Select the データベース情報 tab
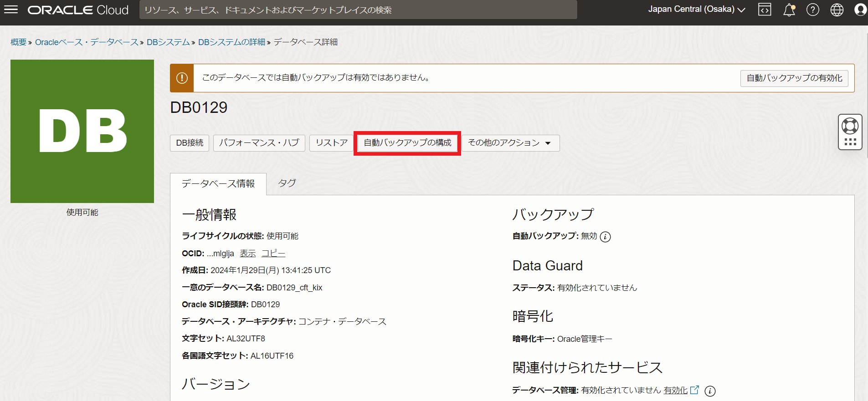The image size is (868, 401). 218,183
